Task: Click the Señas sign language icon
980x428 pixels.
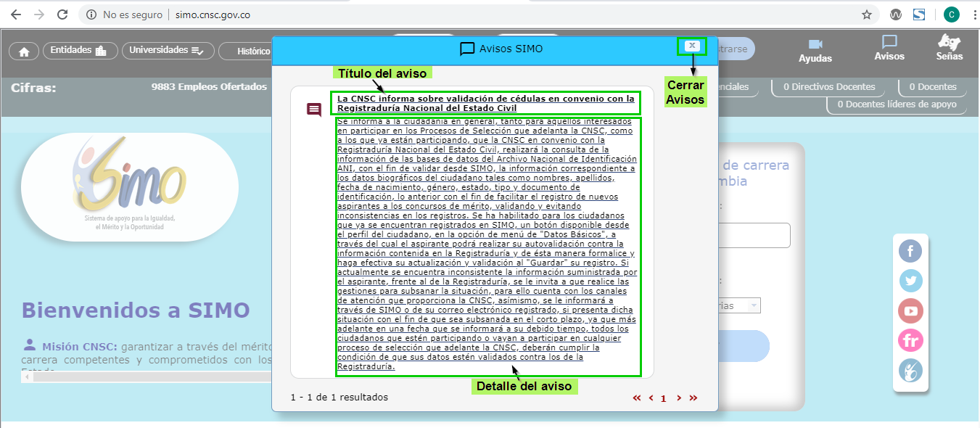Action: pyautogui.click(x=949, y=48)
